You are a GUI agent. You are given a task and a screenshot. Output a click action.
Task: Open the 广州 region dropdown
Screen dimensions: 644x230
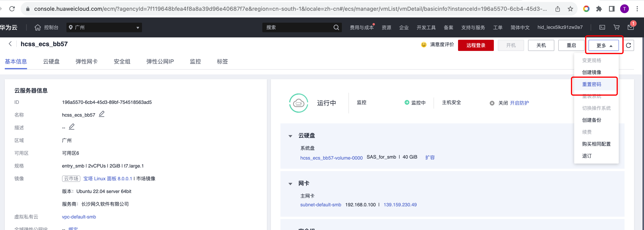pos(104,27)
